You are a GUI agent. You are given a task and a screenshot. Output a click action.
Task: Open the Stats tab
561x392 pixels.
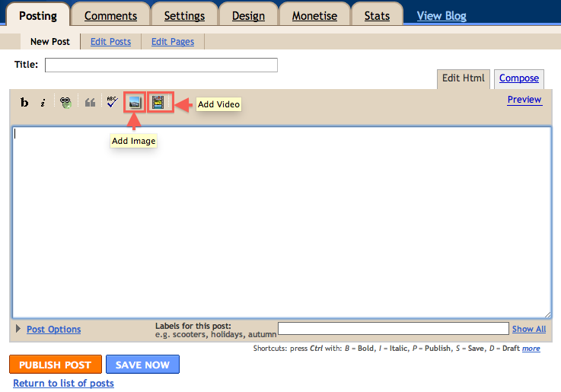click(x=377, y=16)
